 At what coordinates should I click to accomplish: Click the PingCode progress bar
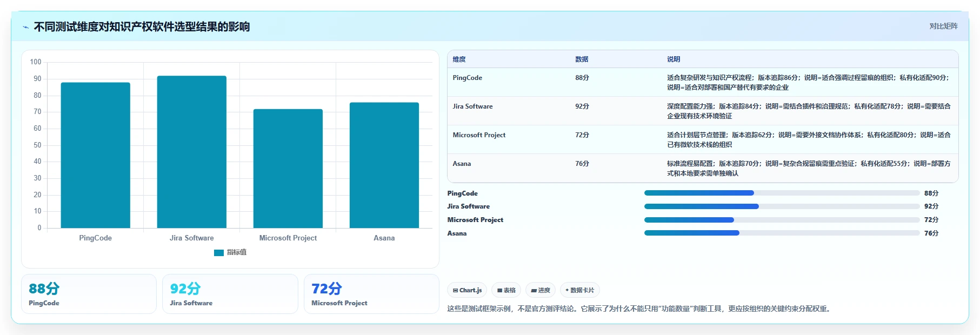(x=782, y=193)
